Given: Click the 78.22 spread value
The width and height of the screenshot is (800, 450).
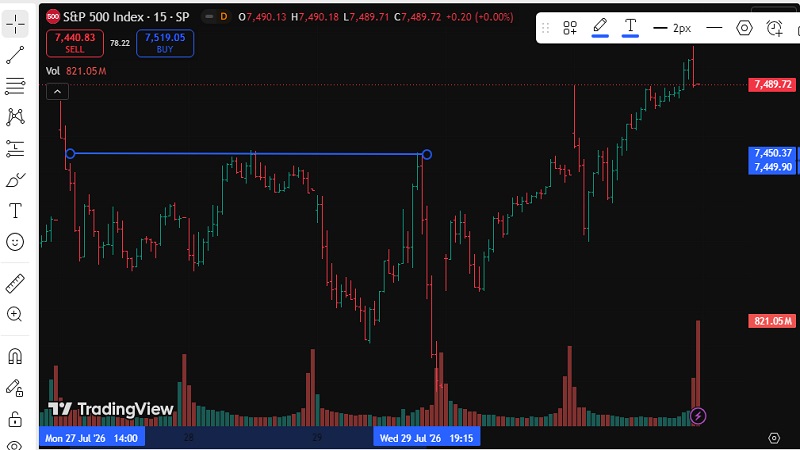Looking at the screenshot, I should [x=120, y=43].
